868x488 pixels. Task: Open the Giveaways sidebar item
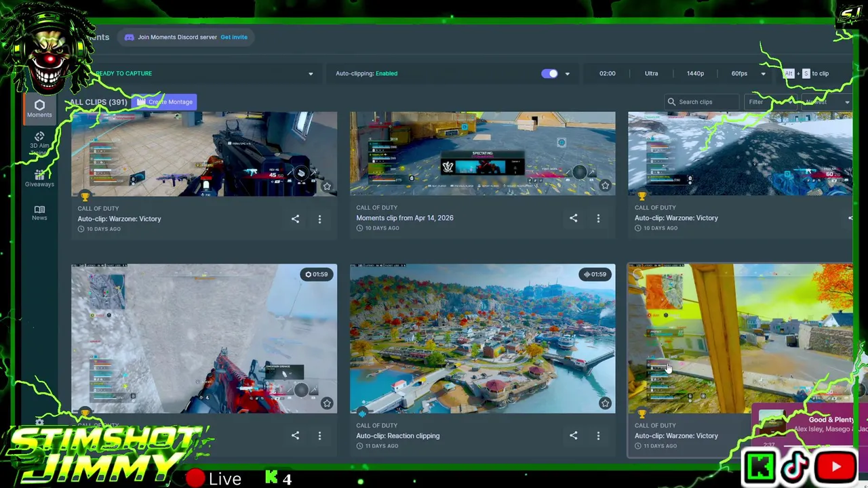[39, 178]
